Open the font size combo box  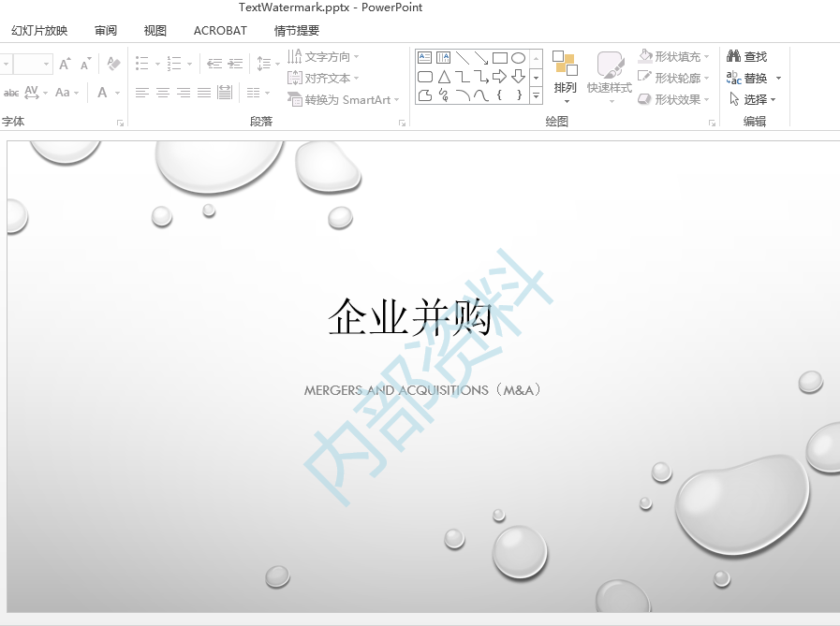click(32, 65)
